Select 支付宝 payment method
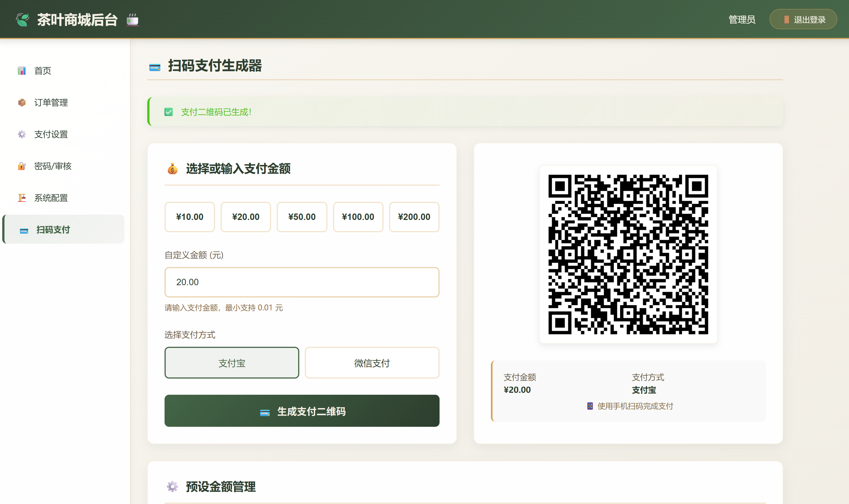The image size is (849, 504). pyautogui.click(x=231, y=363)
